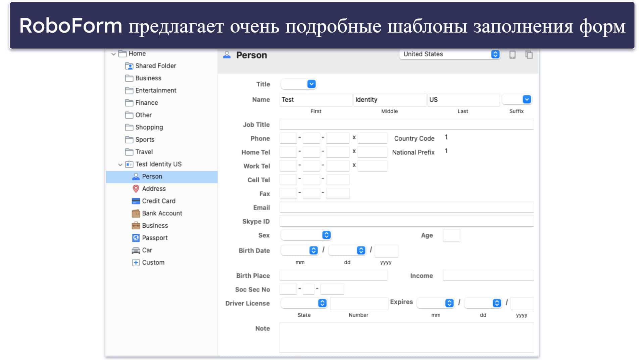Select the Bank Account identity item

[162, 214]
